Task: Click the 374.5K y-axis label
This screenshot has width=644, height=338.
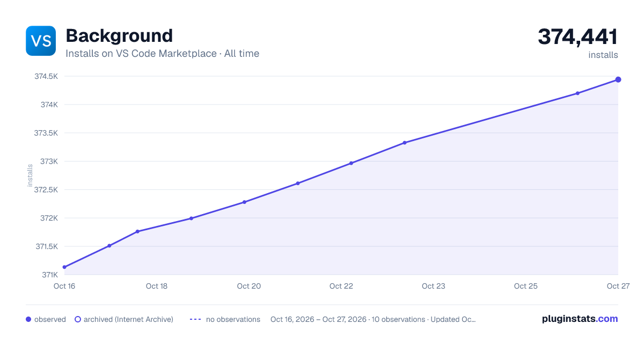Action: point(46,76)
